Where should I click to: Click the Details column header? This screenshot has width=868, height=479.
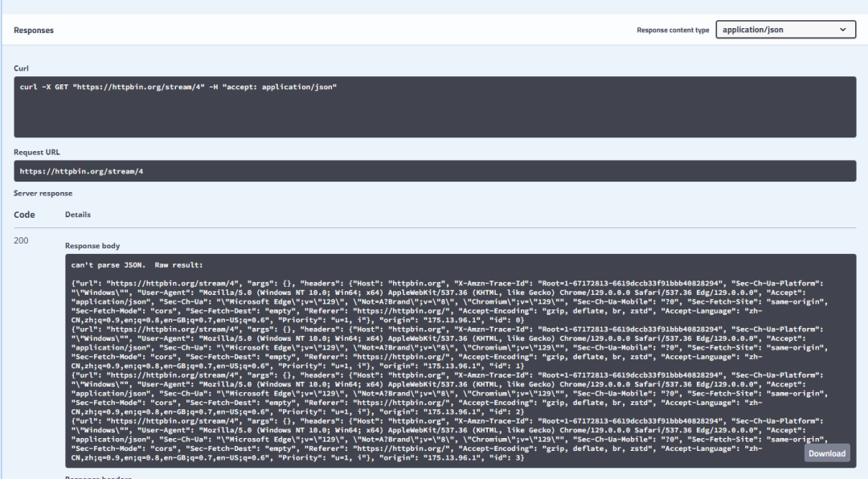tap(78, 215)
